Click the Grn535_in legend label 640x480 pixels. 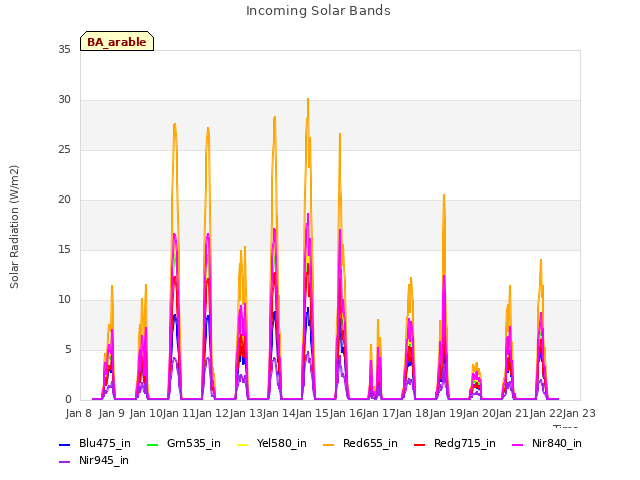coord(194,444)
